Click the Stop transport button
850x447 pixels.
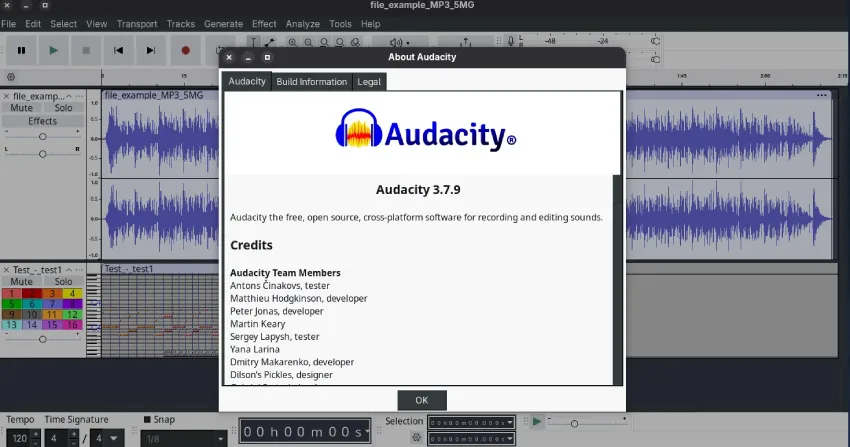(x=86, y=50)
